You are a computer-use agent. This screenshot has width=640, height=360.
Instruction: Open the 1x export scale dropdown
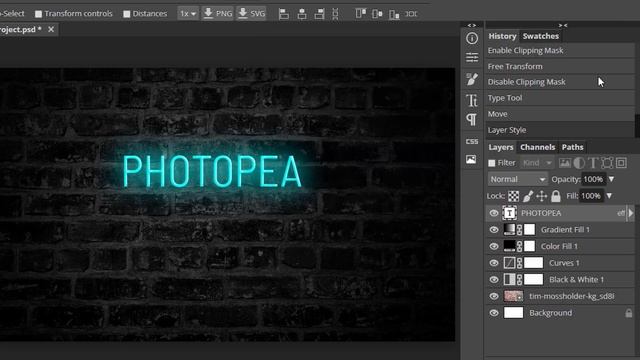click(188, 14)
